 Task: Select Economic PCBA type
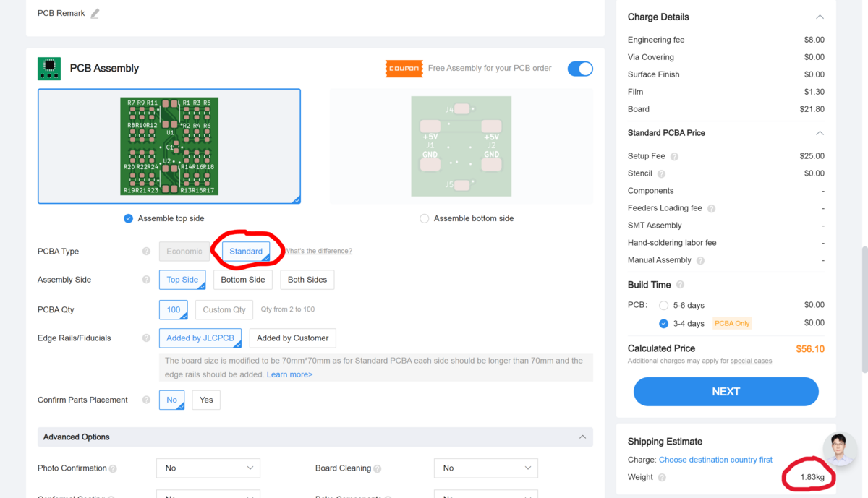[184, 252]
